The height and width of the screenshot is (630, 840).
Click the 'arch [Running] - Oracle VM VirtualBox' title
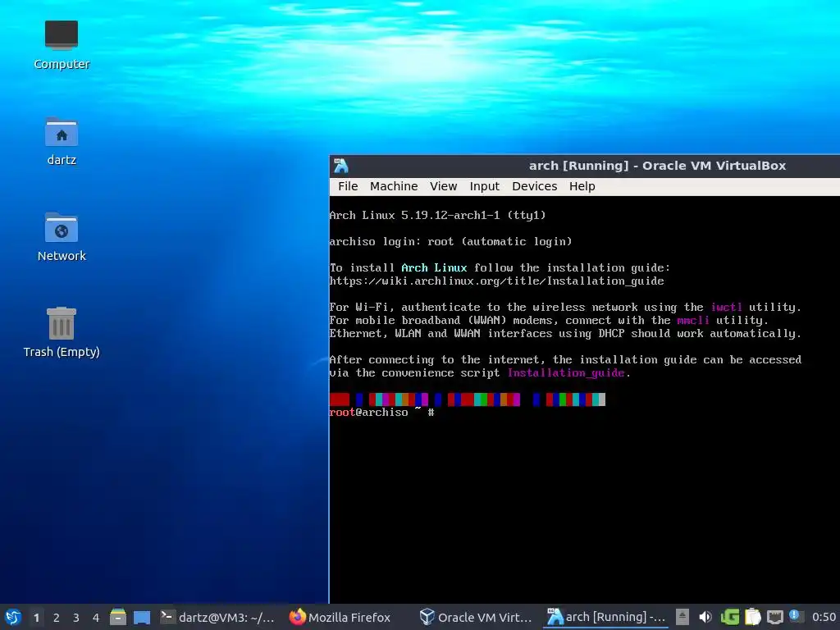657,166
